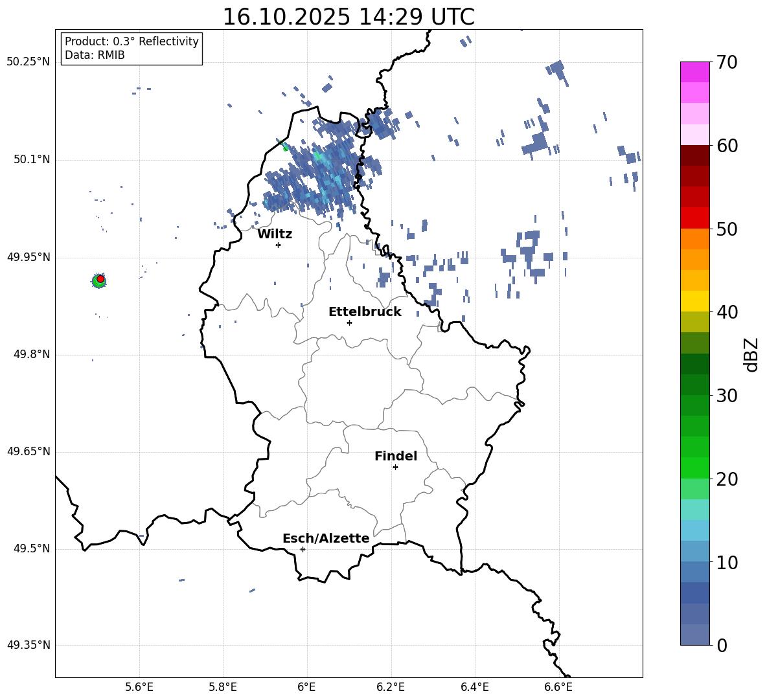
Task: Click the cross marker below Esch/Alzette
Action: [303, 549]
